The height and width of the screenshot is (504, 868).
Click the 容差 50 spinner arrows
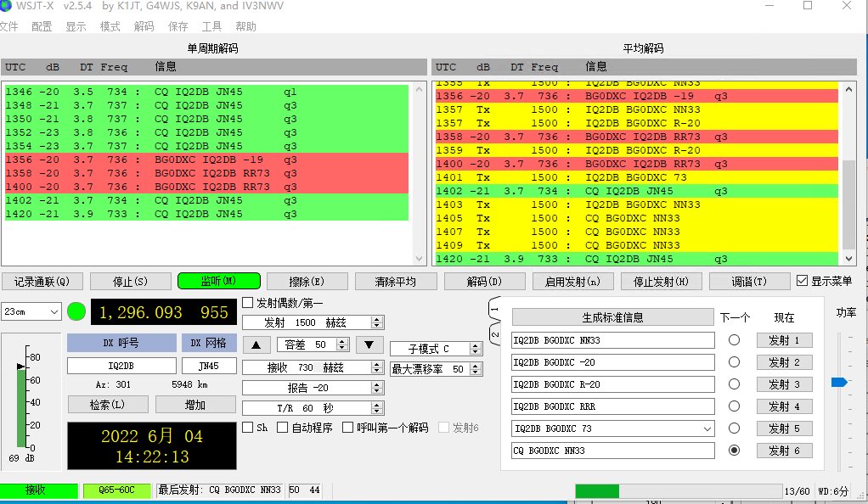click(x=342, y=344)
